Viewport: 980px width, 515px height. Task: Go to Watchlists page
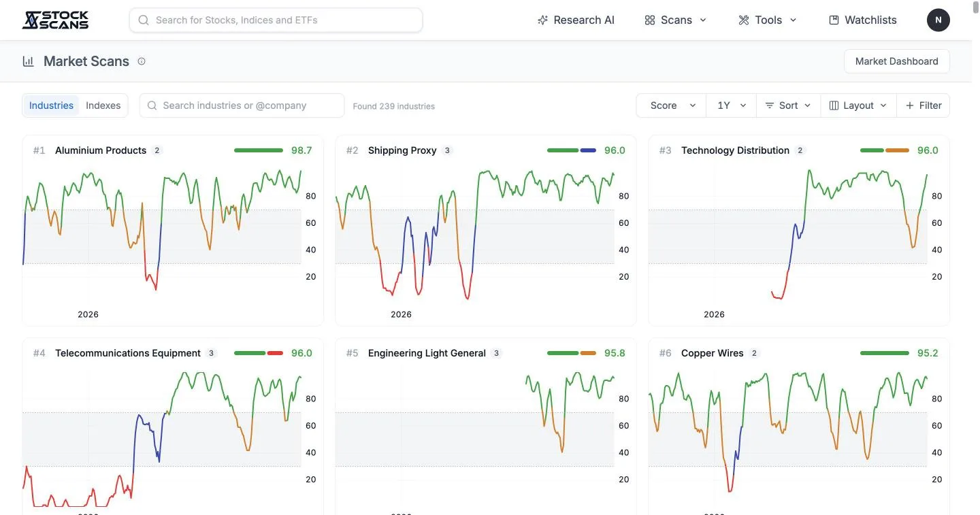click(x=863, y=20)
